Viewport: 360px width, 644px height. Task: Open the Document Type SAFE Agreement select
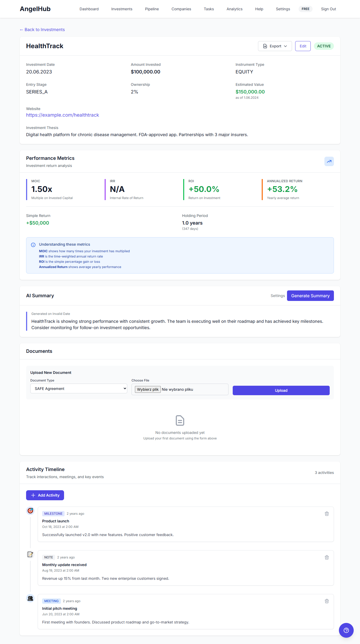[x=79, y=389]
